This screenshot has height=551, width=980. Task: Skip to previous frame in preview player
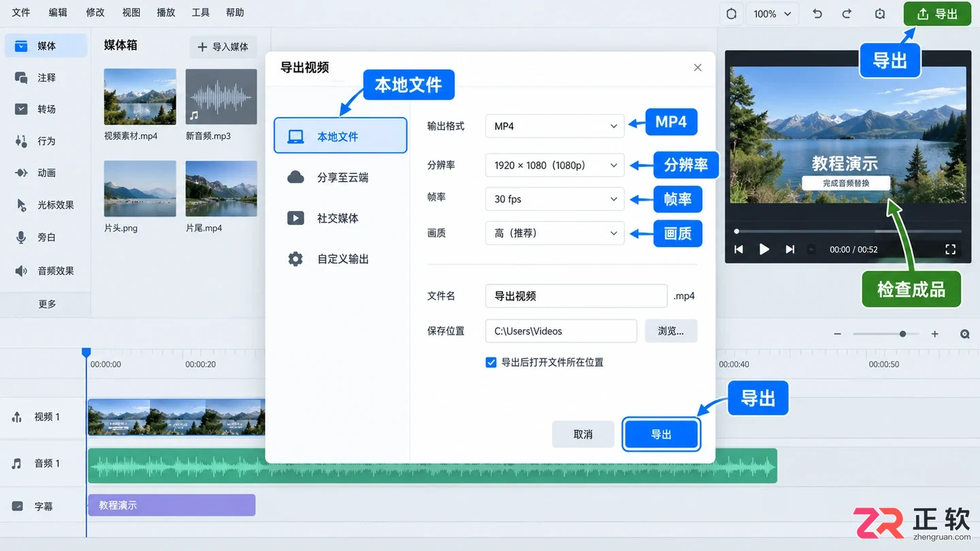click(x=738, y=250)
